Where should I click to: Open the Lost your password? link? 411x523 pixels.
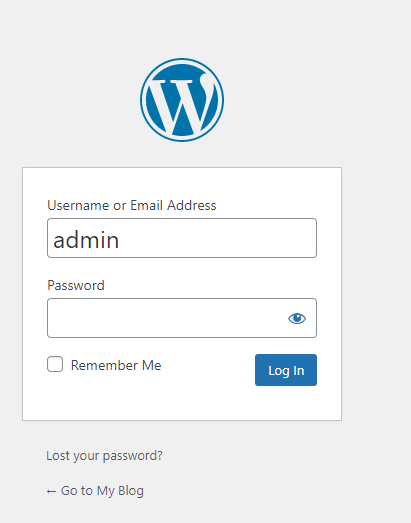click(x=104, y=456)
